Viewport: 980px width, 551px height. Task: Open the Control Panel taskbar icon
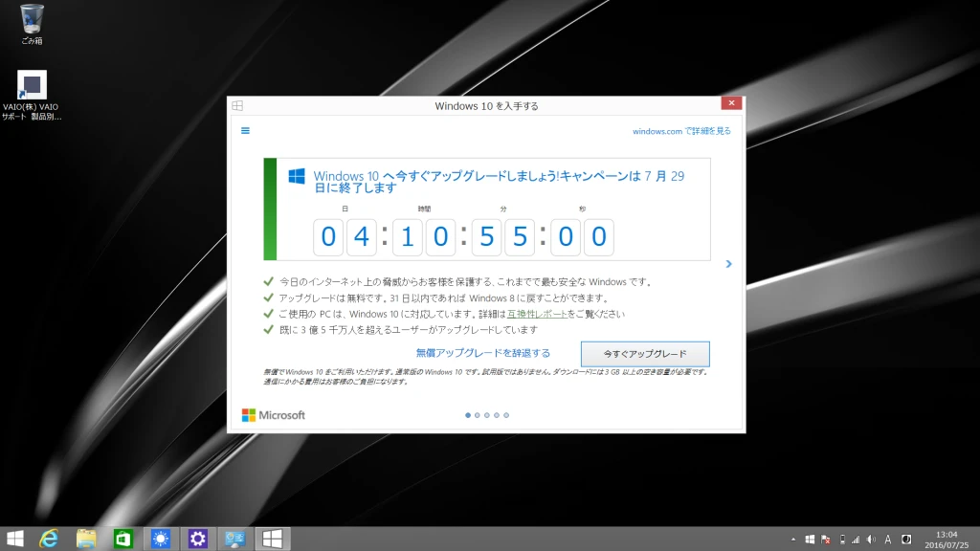click(x=235, y=539)
